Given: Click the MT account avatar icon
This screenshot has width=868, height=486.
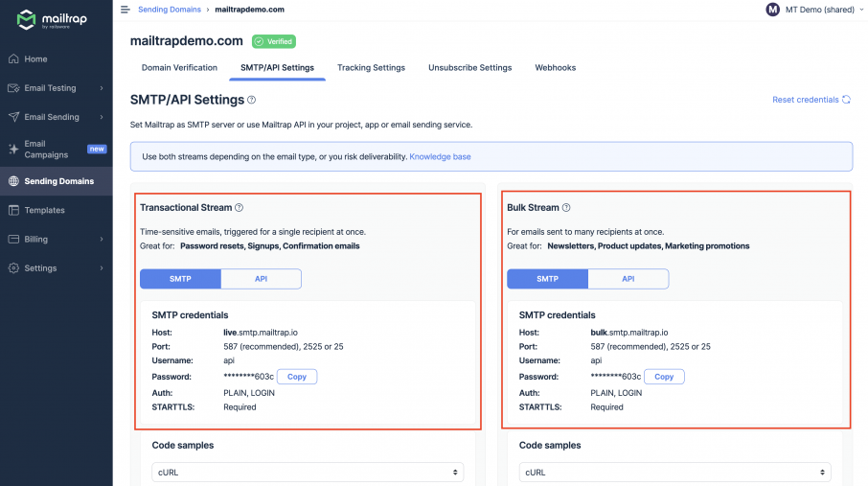Looking at the screenshot, I should [773, 10].
